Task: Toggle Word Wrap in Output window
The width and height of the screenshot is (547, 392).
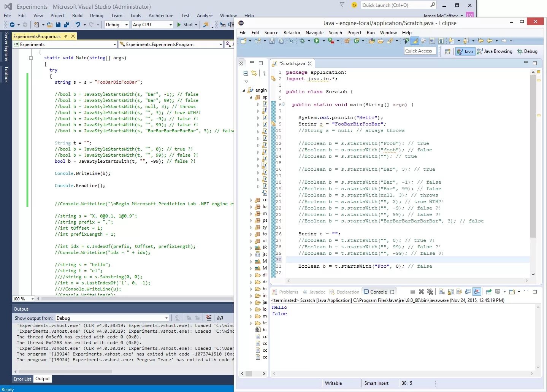Action: click(x=220, y=318)
